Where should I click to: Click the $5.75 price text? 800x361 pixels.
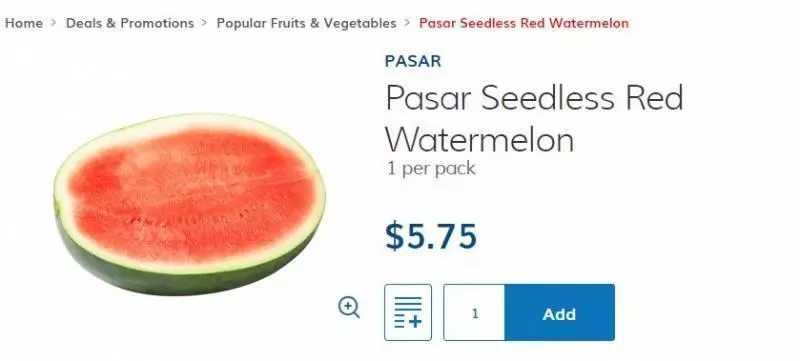pyautogui.click(x=431, y=237)
